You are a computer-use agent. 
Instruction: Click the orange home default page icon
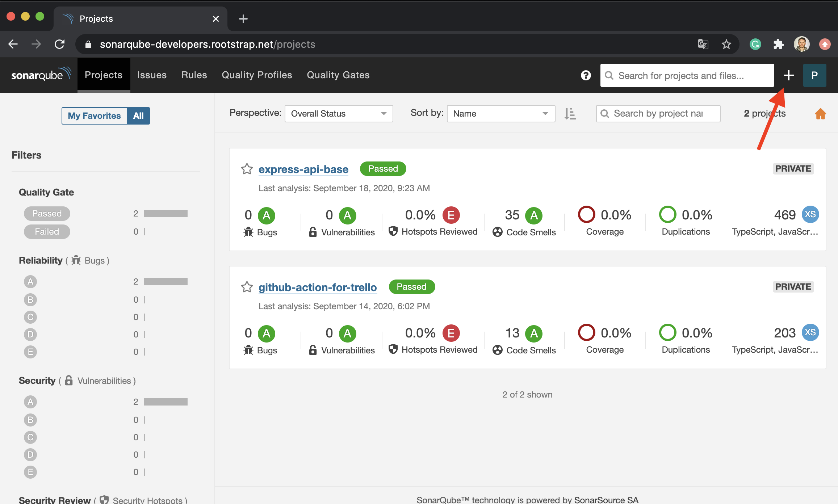[820, 114]
